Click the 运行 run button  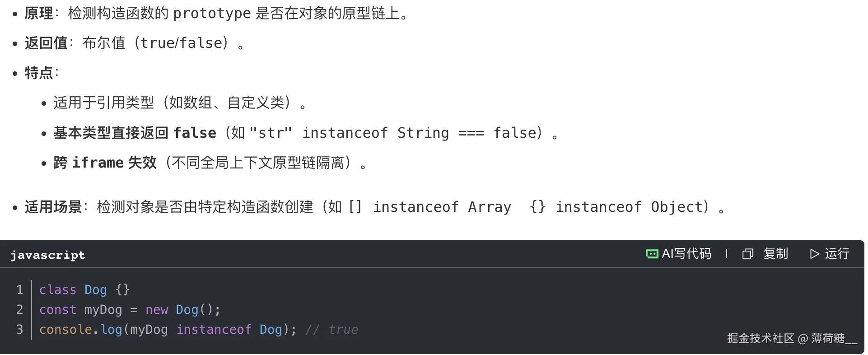[x=837, y=254]
